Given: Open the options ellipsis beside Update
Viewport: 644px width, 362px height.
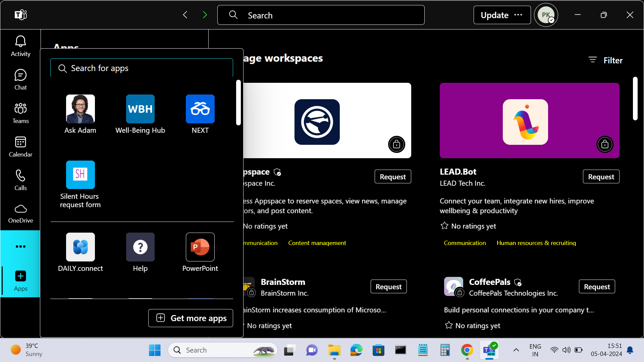Looking at the screenshot, I should pyautogui.click(x=518, y=15).
